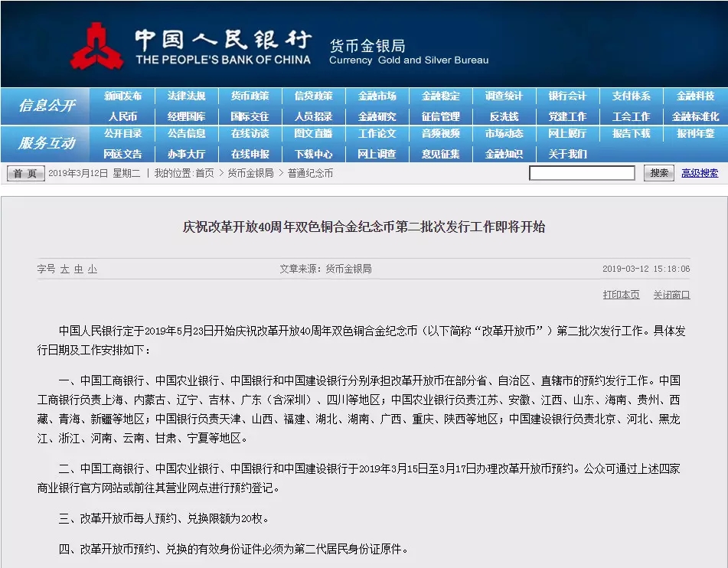Select 音频视频 in the service menu
The height and width of the screenshot is (568, 728).
(441, 134)
